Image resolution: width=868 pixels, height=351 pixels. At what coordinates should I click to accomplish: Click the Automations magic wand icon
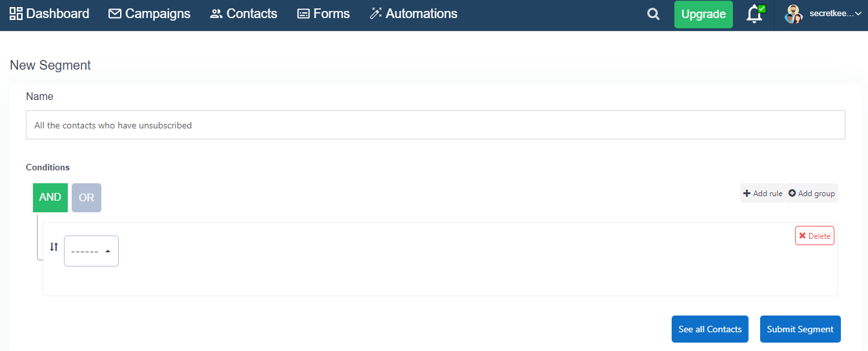click(376, 14)
